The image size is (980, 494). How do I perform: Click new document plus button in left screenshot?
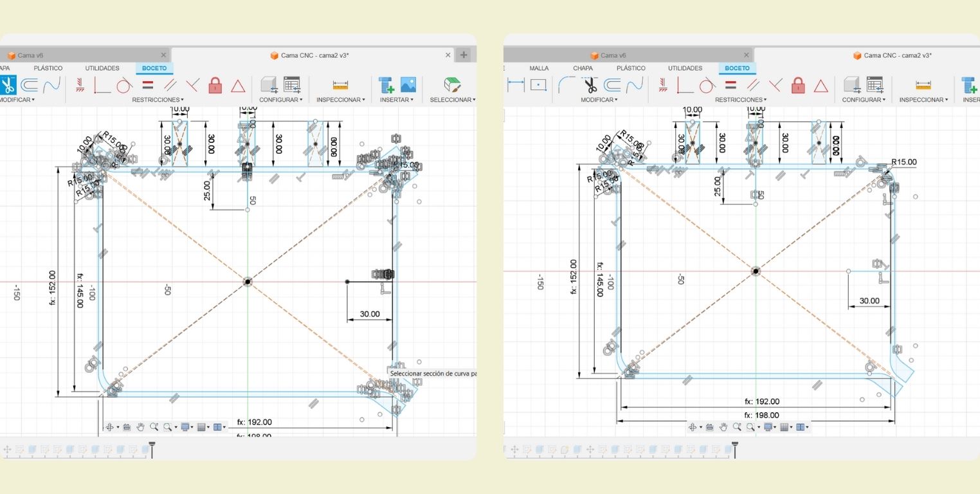(x=464, y=55)
